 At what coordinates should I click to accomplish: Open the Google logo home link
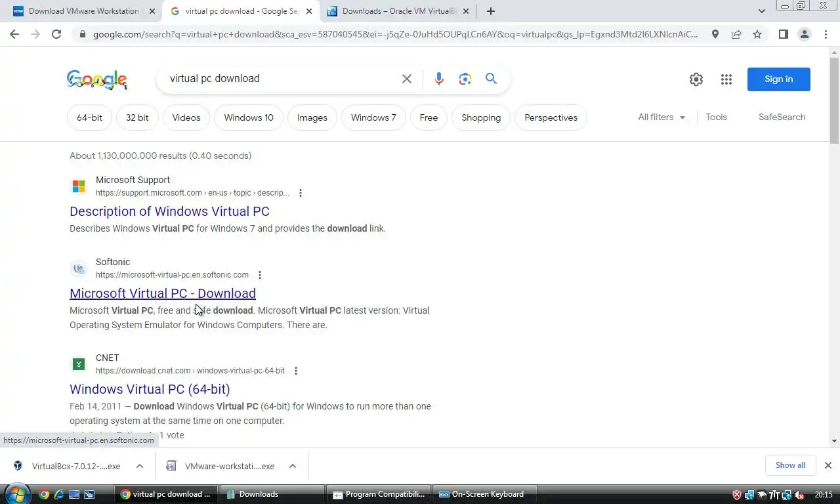point(97,79)
